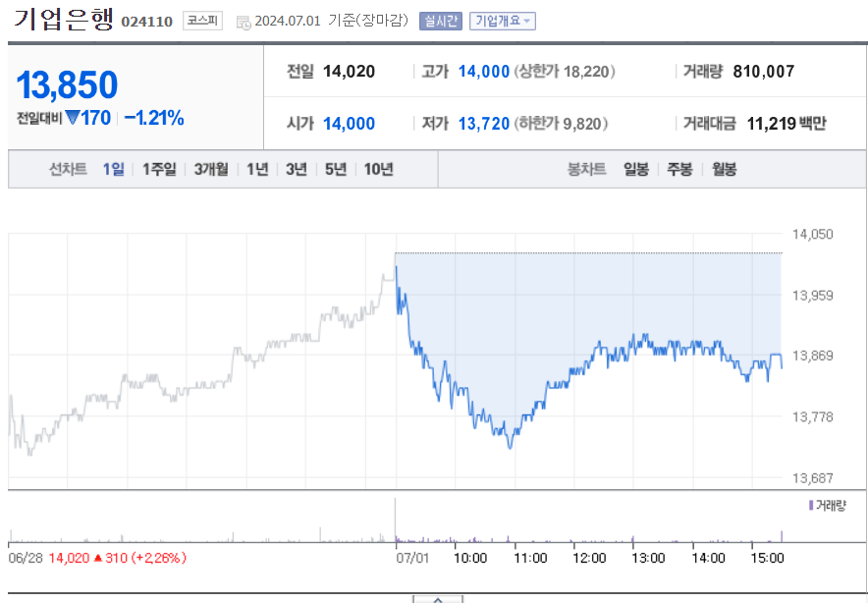The height and width of the screenshot is (603, 868).
Task: Switch to 월봉 monthly candle chart
Action: (x=724, y=169)
